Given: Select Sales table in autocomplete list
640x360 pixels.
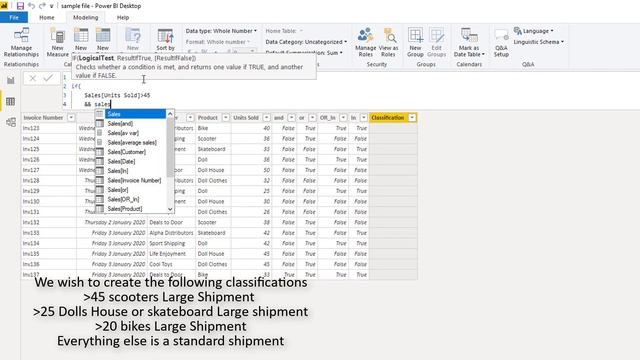Looking at the screenshot, I should pos(131,114).
